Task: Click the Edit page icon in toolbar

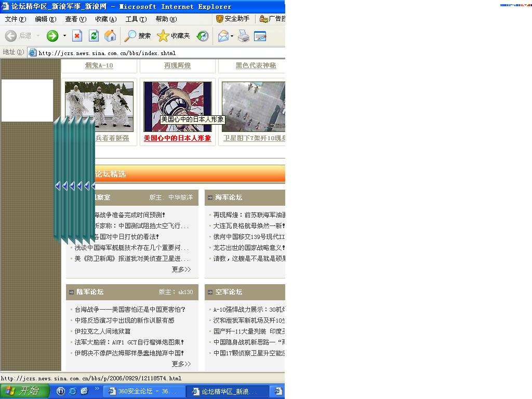Action: coord(260,36)
